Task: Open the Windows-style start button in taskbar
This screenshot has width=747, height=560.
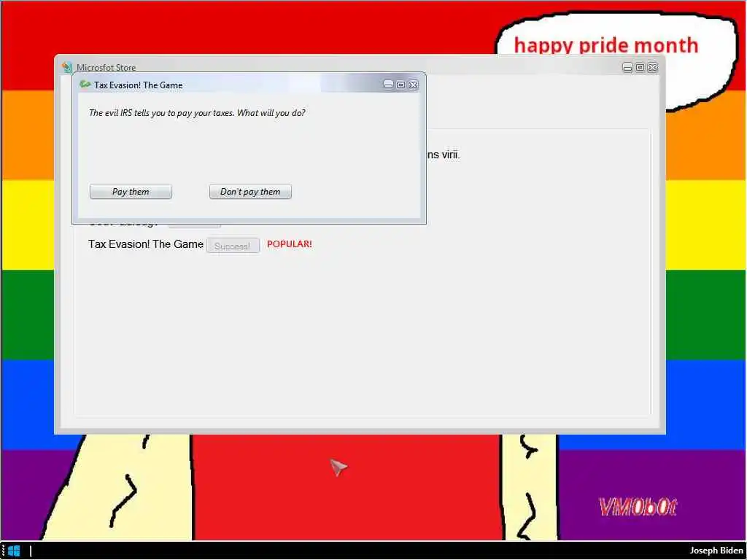Action: (15, 551)
